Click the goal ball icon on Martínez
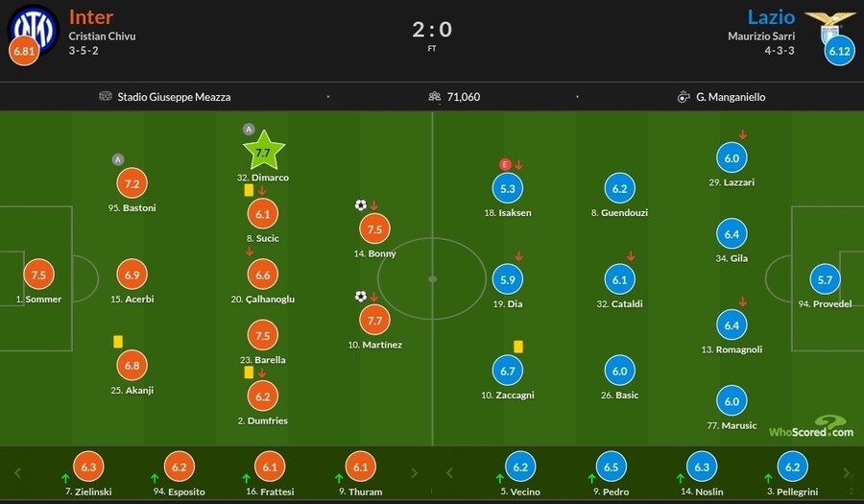This screenshot has width=864, height=504. tap(360, 297)
